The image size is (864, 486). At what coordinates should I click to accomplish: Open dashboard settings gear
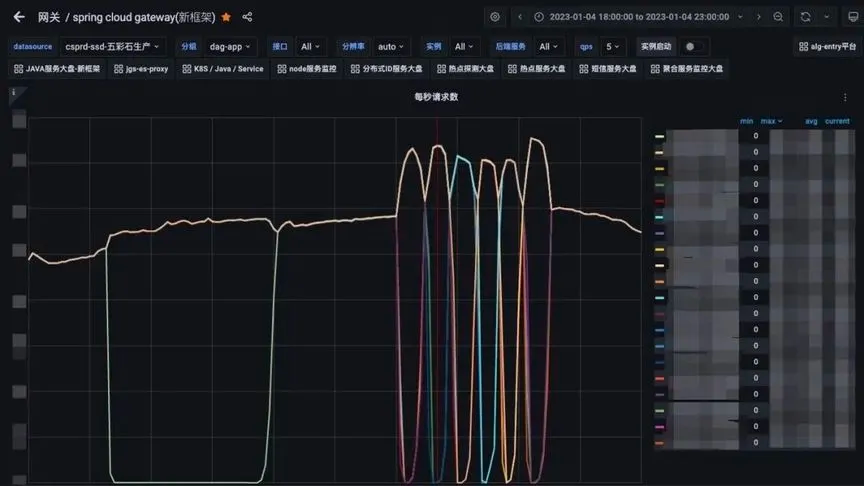click(495, 17)
